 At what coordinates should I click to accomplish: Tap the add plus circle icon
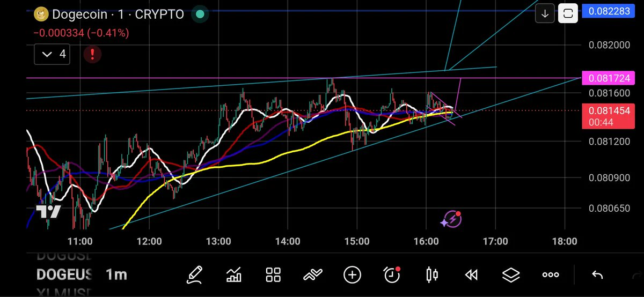(x=352, y=275)
